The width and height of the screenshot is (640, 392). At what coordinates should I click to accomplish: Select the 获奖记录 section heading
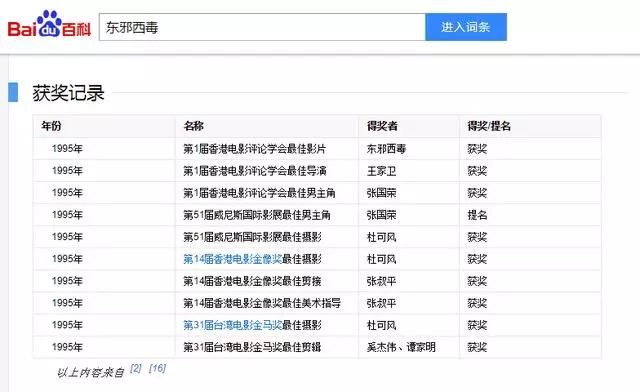[69, 93]
